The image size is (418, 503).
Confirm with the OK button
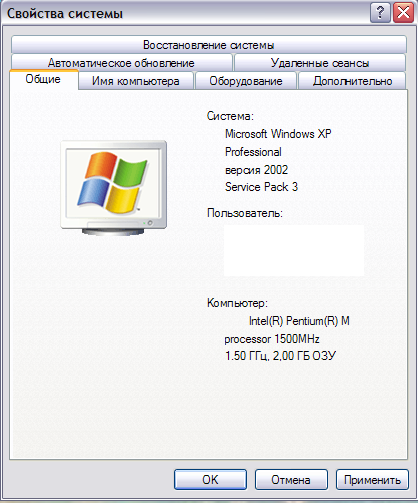(210, 480)
